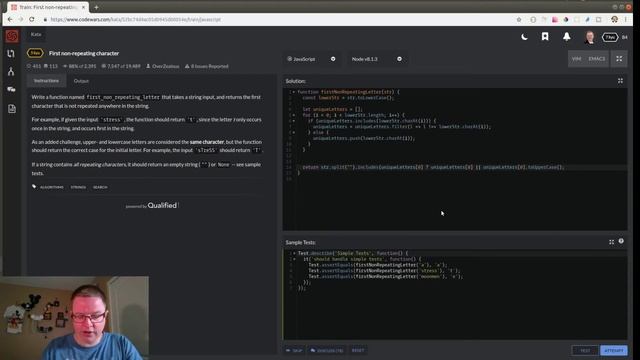
Task: Click the Codewars logo in the sidebar
Action: (12, 36)
